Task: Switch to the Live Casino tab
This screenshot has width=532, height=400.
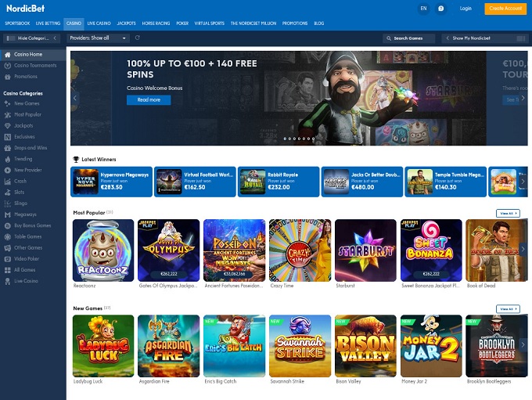Action: pos(99,24)
